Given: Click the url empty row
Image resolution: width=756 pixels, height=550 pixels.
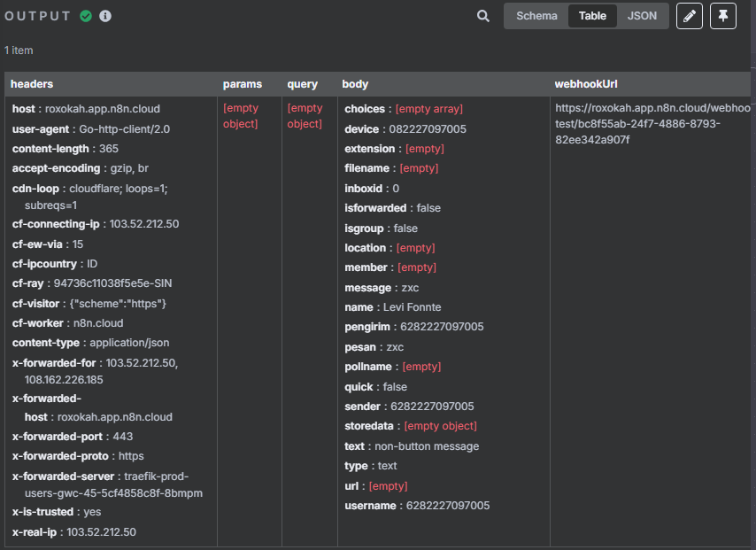Looking at the screenshot, I should click(376, 486).
